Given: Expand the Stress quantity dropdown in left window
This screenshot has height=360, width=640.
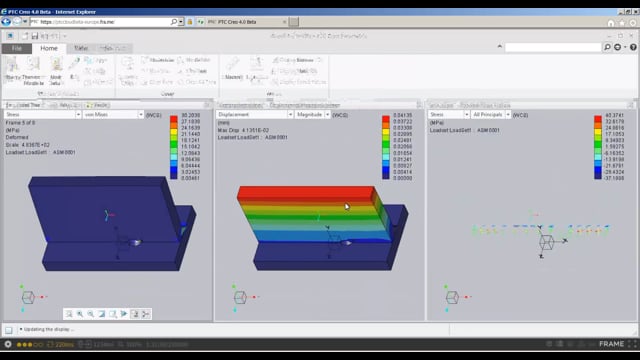Looking at the screenshot, I should [x=43, y=115].
